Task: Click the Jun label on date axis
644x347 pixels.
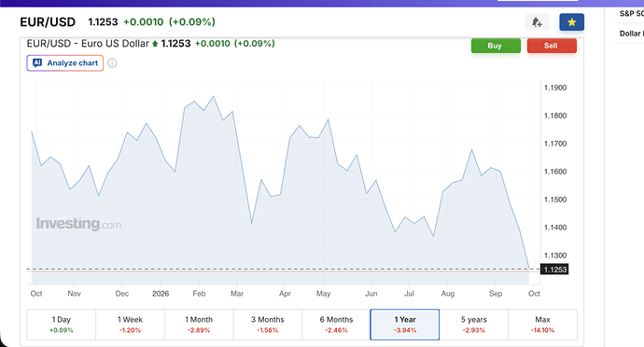Action: [x=371, y=294]
